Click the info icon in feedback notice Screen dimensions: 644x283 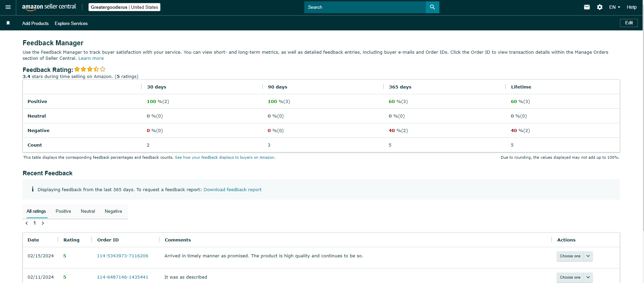click(x=32, y=189)
